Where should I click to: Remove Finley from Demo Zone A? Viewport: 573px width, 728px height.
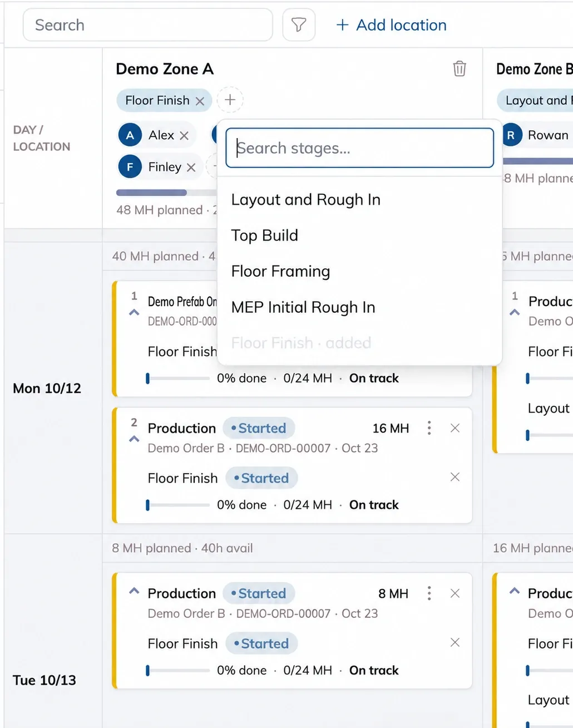(191, 167)
